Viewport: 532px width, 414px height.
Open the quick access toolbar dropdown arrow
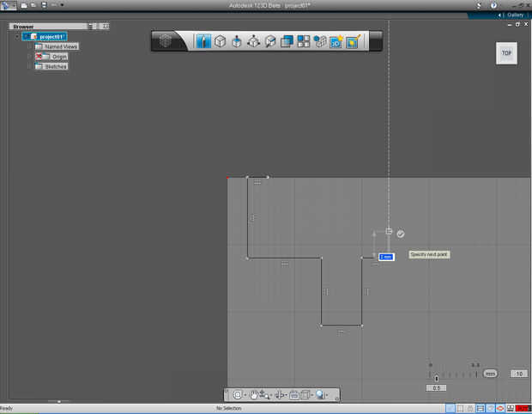click(x=62, y=5)
